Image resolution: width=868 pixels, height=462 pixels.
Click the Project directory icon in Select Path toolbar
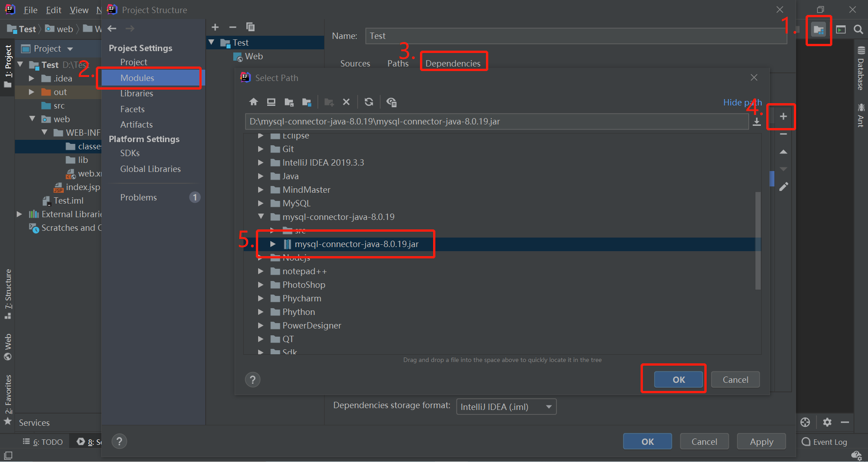click(289, 102)
